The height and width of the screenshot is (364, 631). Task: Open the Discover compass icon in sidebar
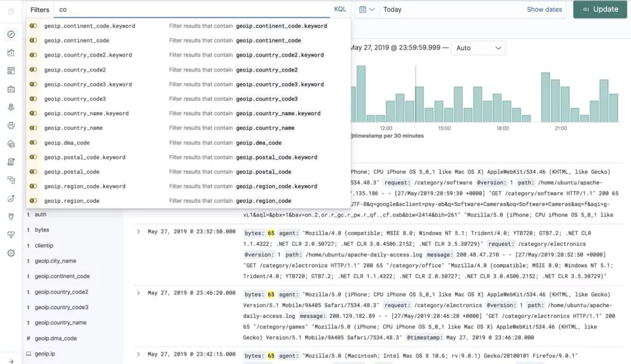pyautogui.click(x=11, y=34)
